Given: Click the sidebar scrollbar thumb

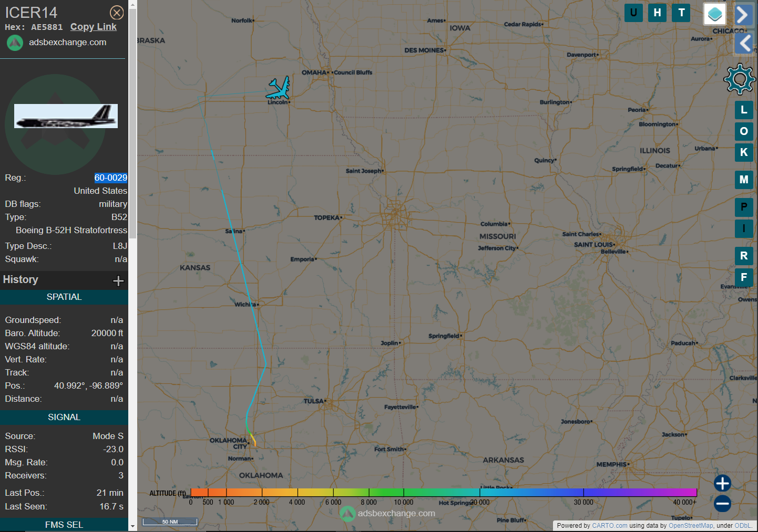Looking at the screenshot, I should coord(132,123).
